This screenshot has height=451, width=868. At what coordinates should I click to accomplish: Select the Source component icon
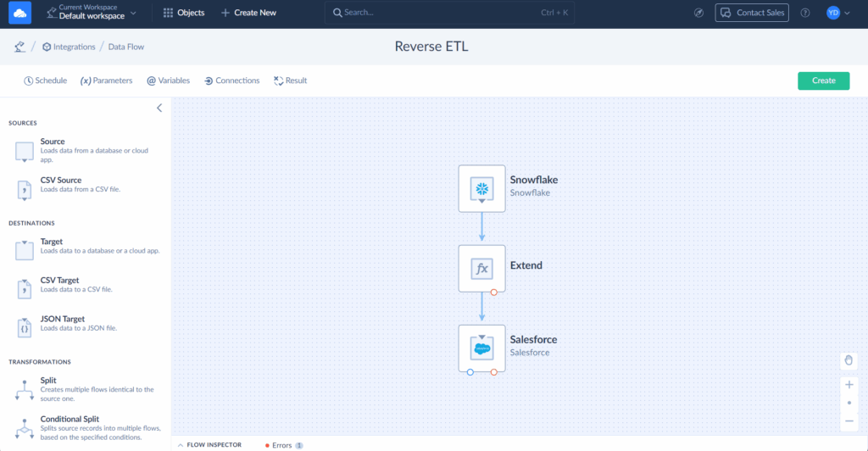[x=25, y=152]
